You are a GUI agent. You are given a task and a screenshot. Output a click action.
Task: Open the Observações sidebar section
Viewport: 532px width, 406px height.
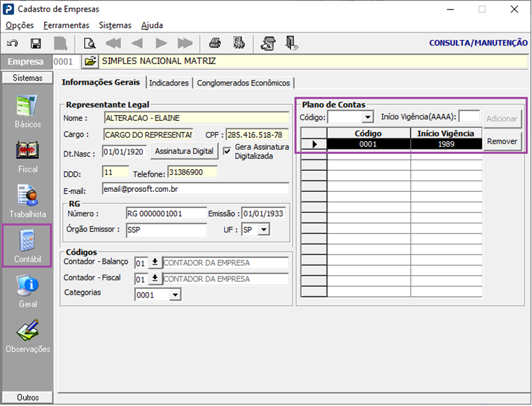[28, 336]
